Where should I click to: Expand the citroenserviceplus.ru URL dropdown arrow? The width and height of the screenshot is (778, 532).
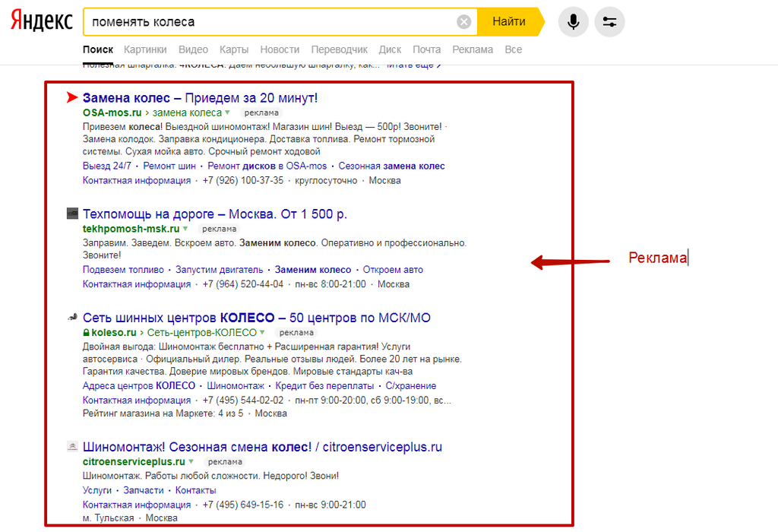pos(191,461)
